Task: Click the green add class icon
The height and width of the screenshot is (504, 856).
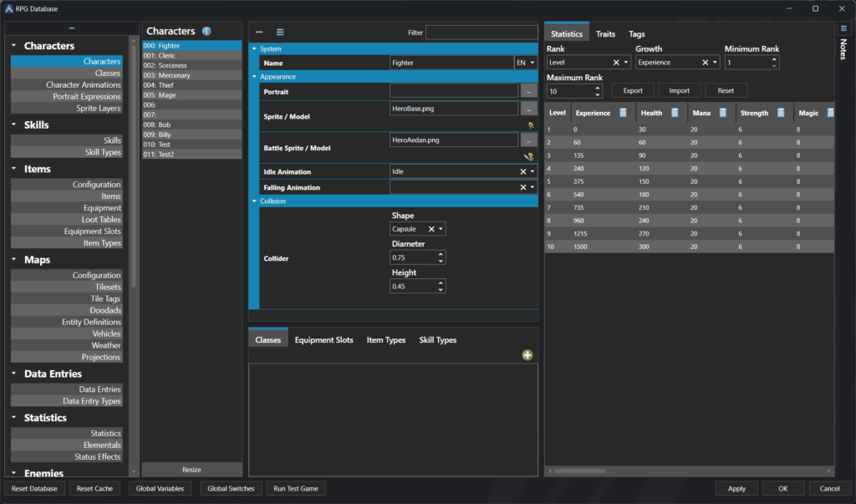Action: click(527, 355)
